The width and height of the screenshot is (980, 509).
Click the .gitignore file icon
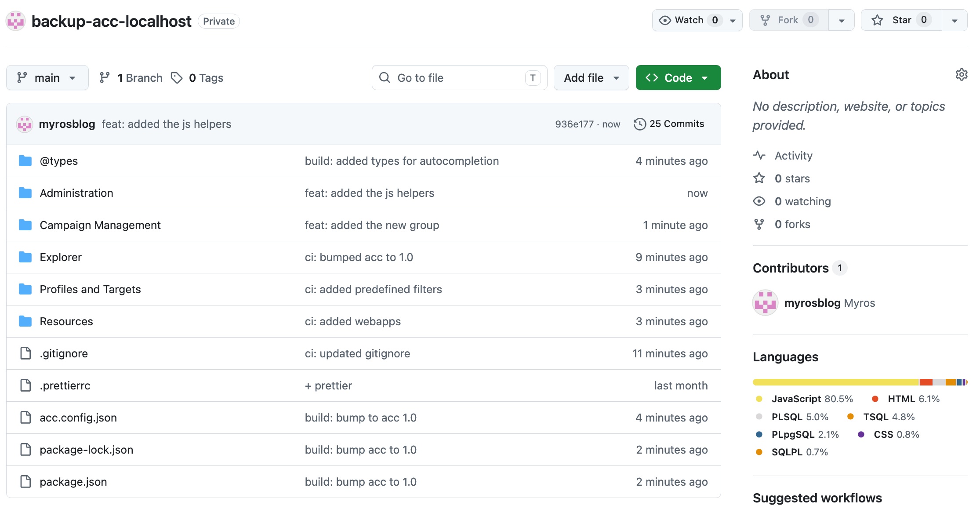[26, 353]
